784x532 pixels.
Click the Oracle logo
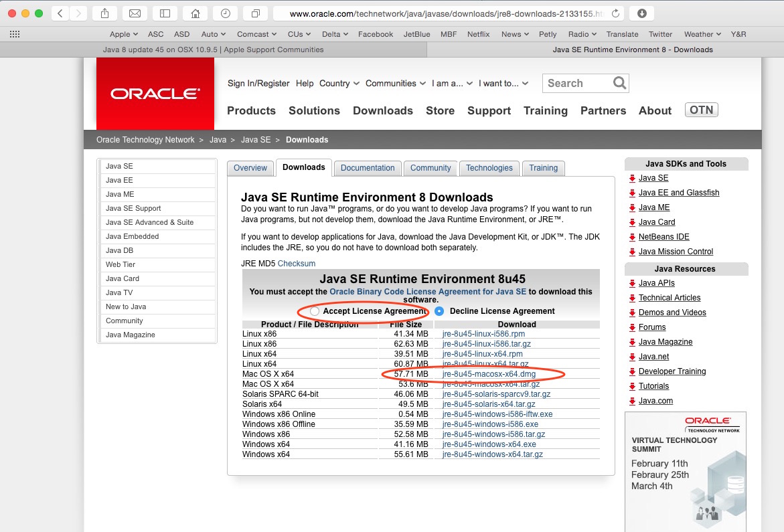155,94
